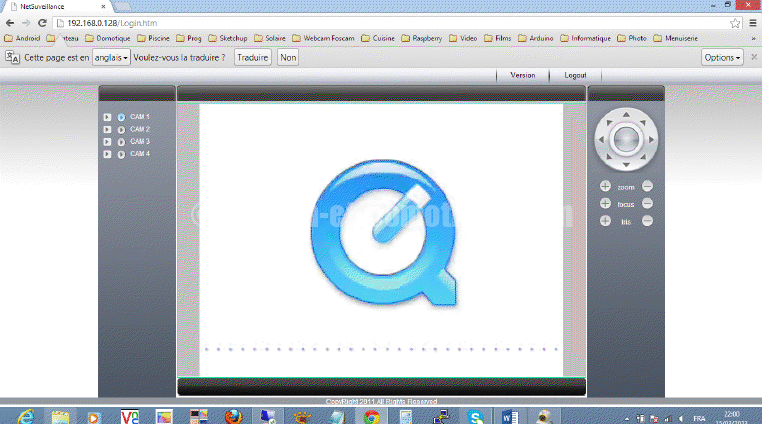Increase zoom with plus button
The image size is (763, 424).
(x=605, y=186)
